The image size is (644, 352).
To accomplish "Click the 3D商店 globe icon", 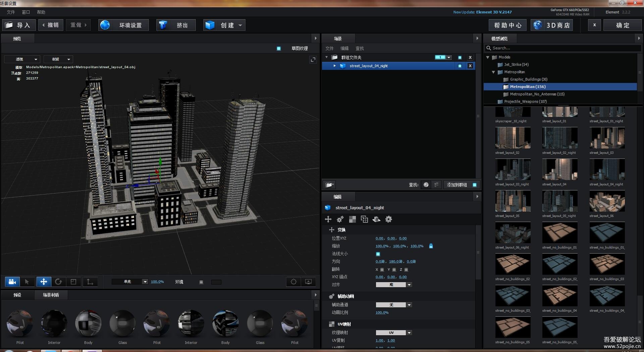I will pyautogui.click(x=538, y=25).
